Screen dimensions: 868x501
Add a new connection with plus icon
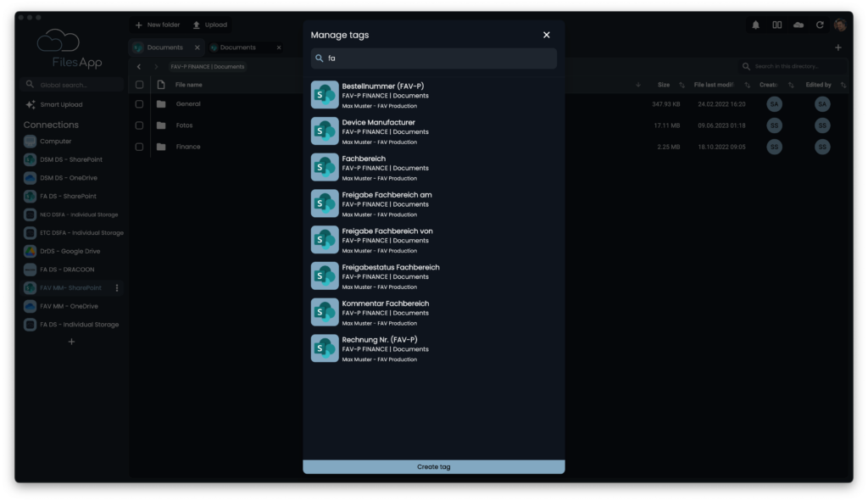tap(71, 342)
